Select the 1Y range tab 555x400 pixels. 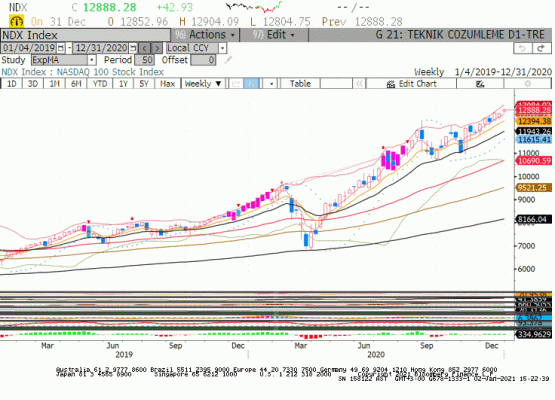[x=123, y=84]
